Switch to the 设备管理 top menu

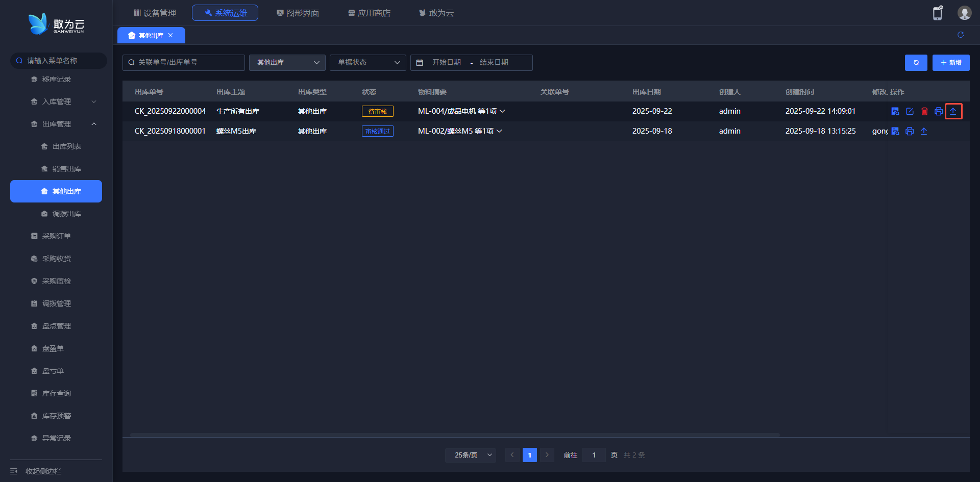click(x=155, y=13)
